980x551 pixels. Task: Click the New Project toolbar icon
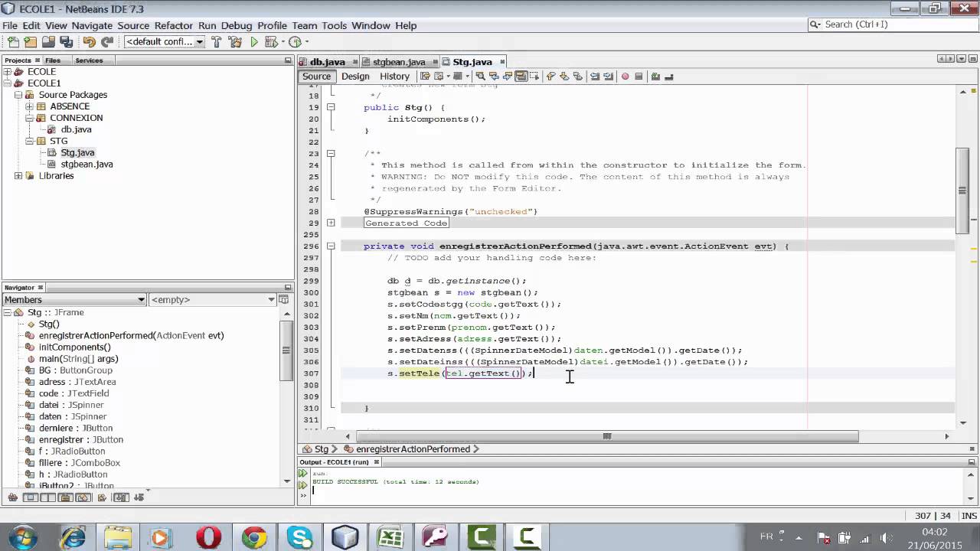click(31, 42)
